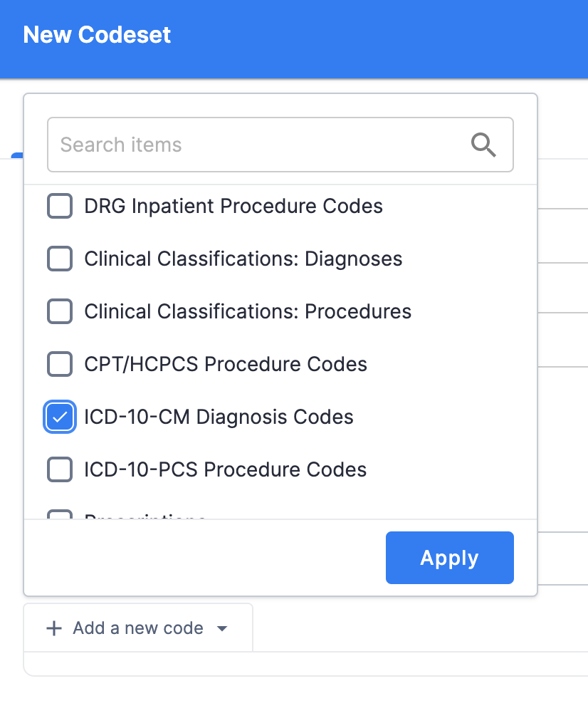This screenshot has height=728, width=588.
Task: Check Clinical Classifications: Diagnoses checkbox
Action: (x=60, y=259)
